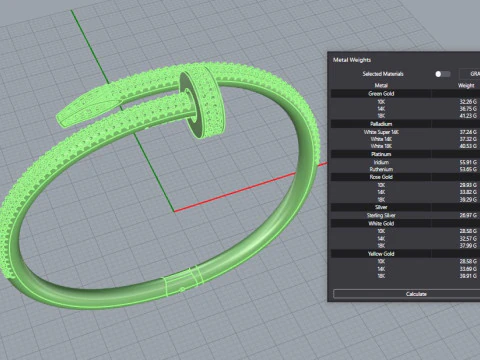Viewport: 480px width, 360px height.
Task: Click the Iridium weight value 55.91 G
Action: [468, 162]
